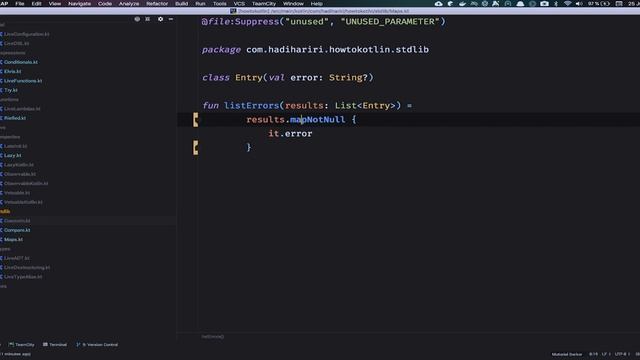Click the package name com.hadihariri.howtokotlin.stdlib
This screenshot has height=360, width=640.
point(338,50)
